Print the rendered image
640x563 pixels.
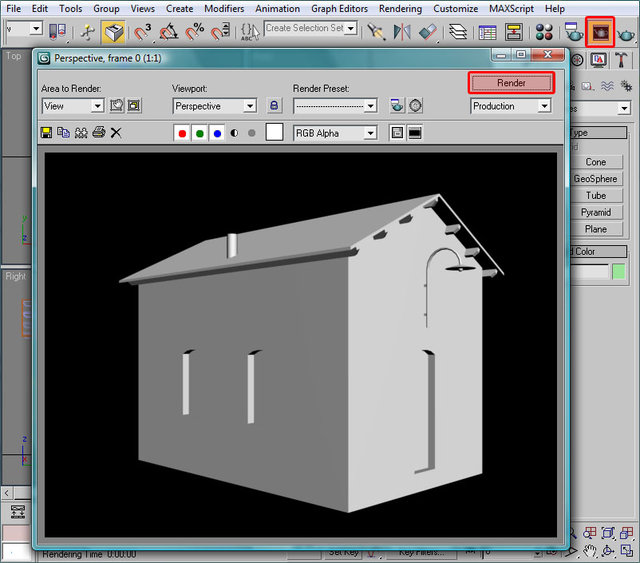point(98,132)
